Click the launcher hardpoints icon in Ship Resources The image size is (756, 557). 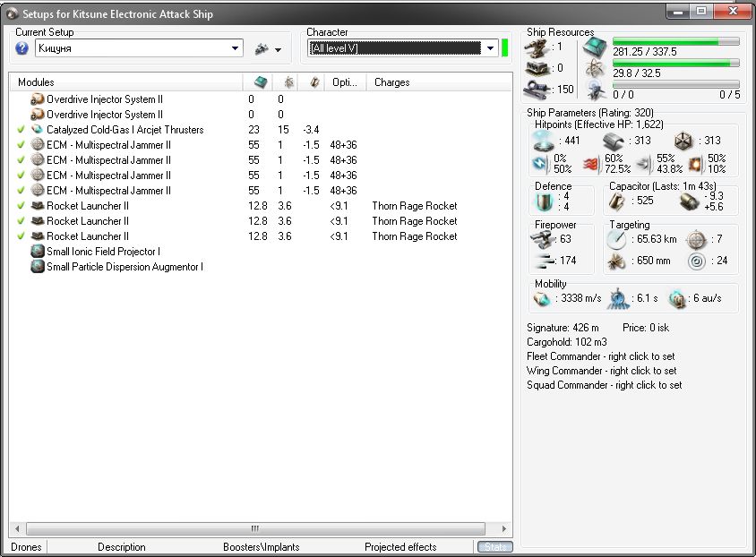point(537,68)
